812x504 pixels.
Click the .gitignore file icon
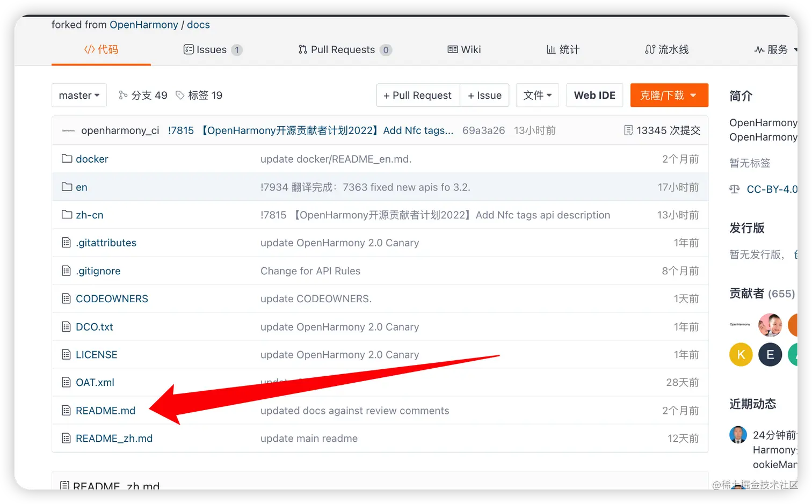click(66, 271)
